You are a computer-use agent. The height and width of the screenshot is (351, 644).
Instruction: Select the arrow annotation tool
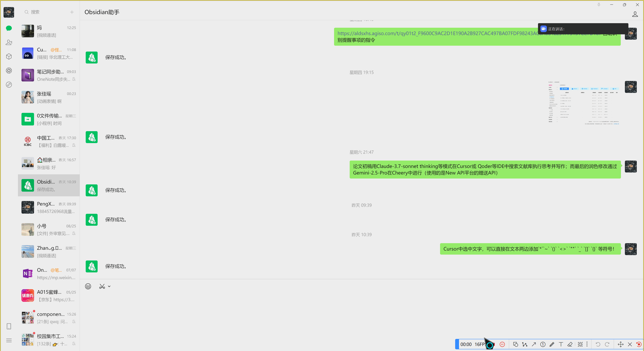[534, 344]
